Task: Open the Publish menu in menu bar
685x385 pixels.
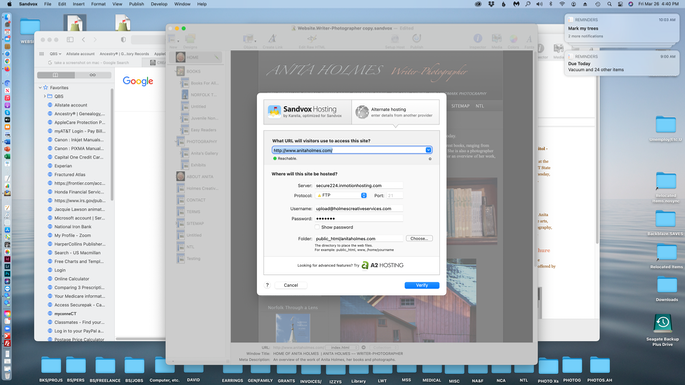Action: tap(136, 4)
